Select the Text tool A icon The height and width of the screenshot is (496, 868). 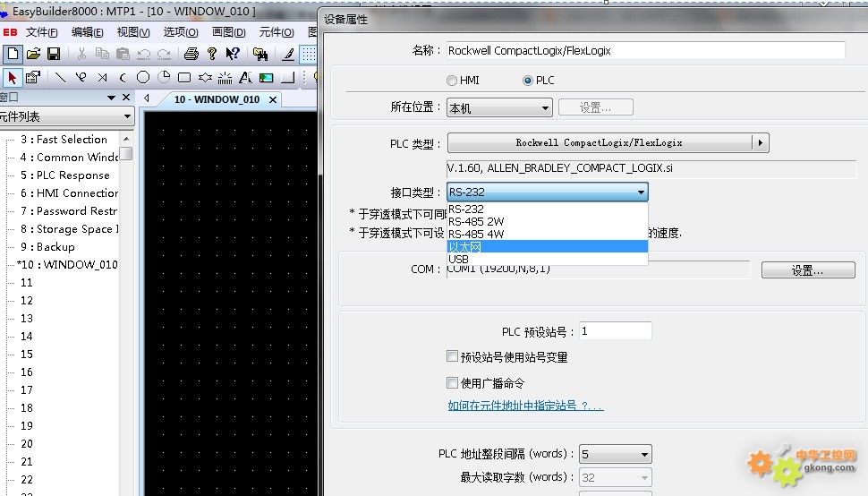pyautogui.click(x=245, y=78)
